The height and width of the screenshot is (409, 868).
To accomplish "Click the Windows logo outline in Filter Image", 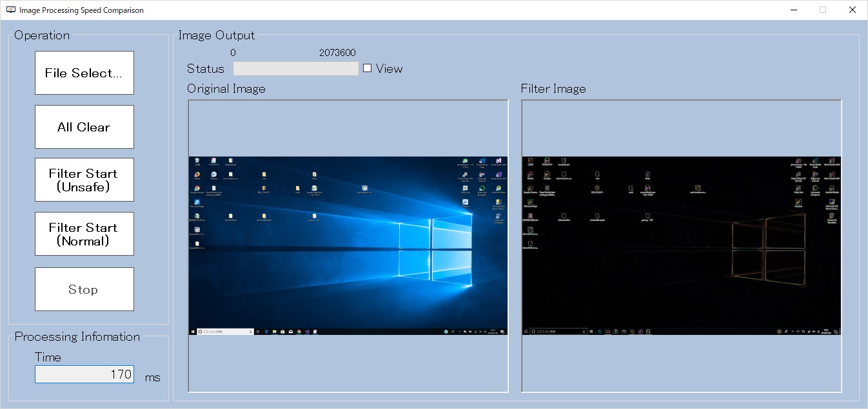I will click(x=768, y=249).
